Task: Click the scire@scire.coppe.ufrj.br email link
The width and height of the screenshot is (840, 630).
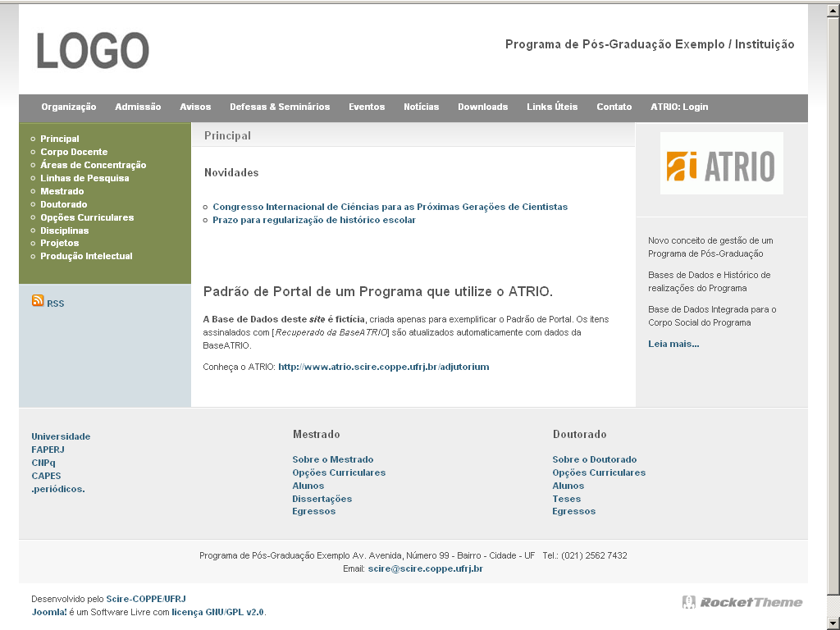Action: (x=425, y=568)
